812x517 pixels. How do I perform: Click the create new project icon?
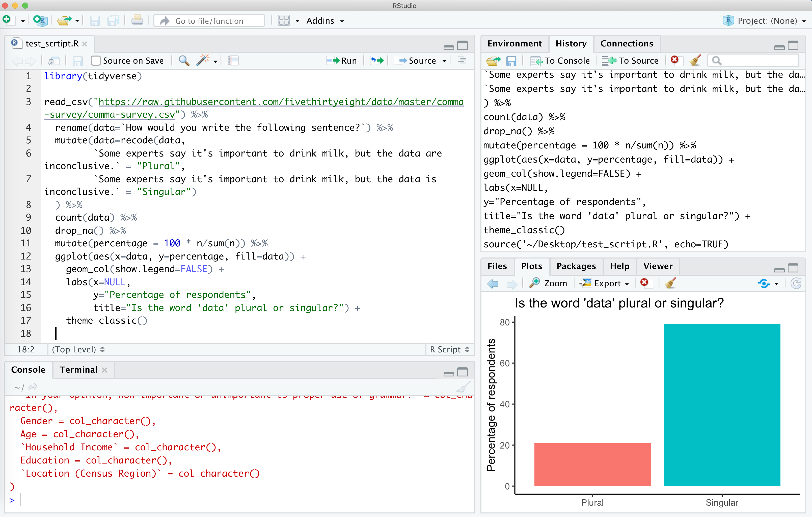[x=40, y=21]
